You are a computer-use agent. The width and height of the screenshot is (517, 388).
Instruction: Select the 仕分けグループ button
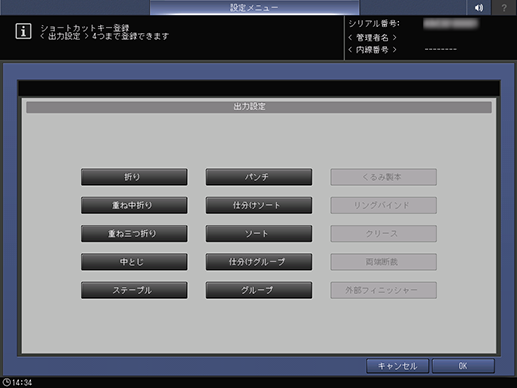[259, 262]
